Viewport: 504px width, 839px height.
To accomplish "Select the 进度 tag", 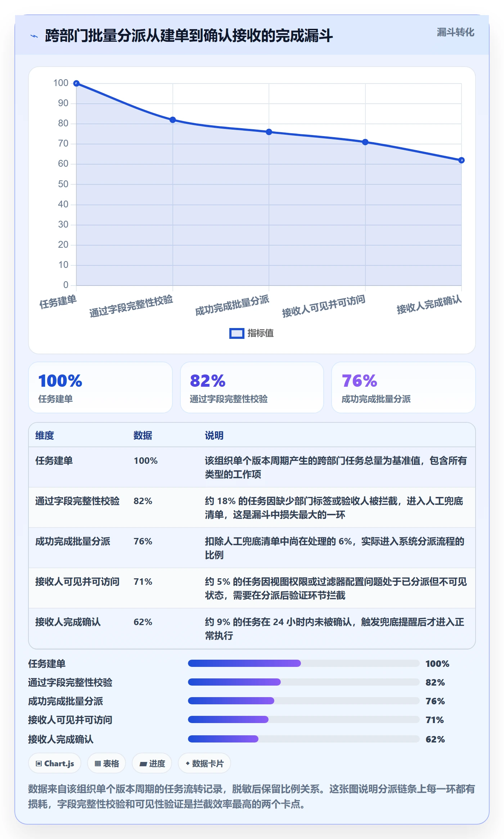I will [152, 763].
